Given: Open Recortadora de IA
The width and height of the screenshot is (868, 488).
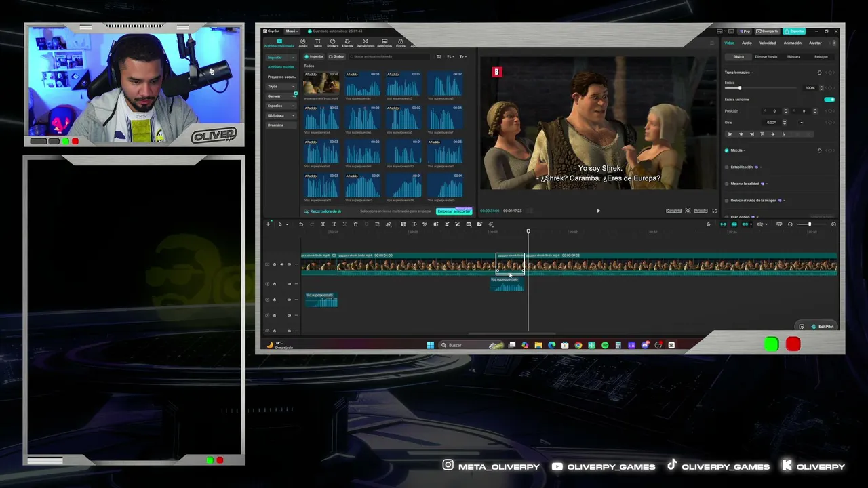Looking at the screenshot, I should click(x=323, y=211).
